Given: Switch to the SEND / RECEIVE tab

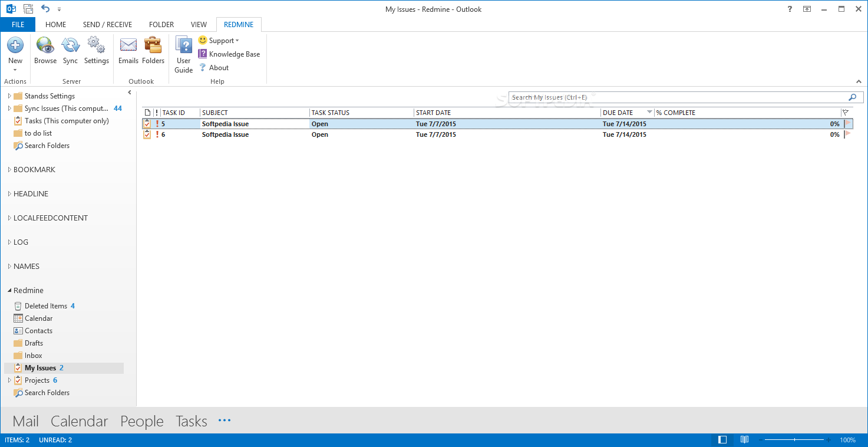Looking at the screenshot, I should (107, 25).
